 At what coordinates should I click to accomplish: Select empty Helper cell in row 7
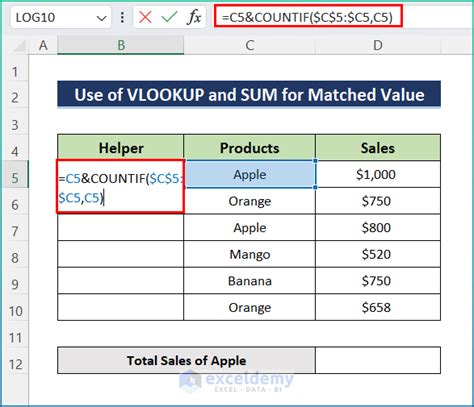[121, 228]
